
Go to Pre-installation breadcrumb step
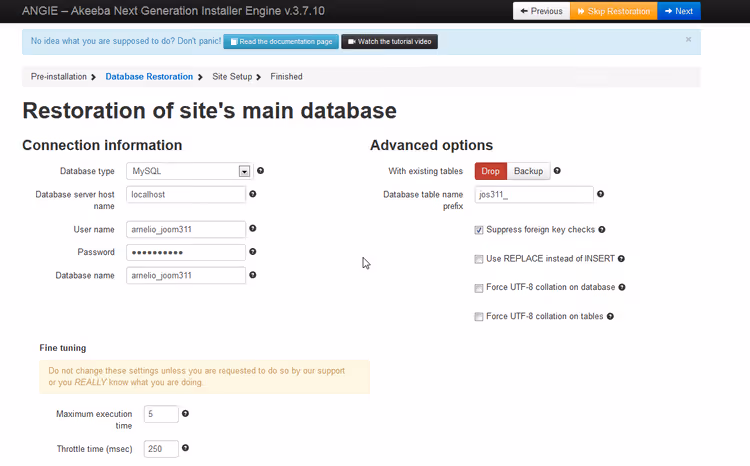click(x=59, y=77)
